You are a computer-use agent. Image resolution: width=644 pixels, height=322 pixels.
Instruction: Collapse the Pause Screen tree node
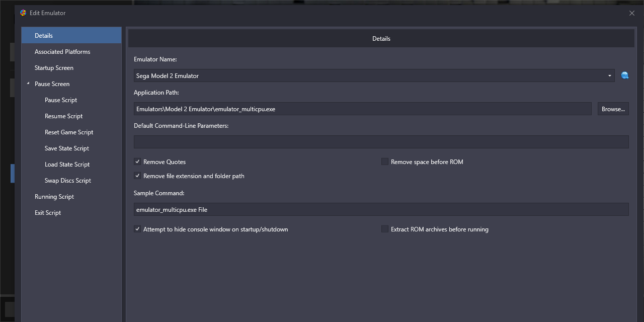(x=28, y=84)
